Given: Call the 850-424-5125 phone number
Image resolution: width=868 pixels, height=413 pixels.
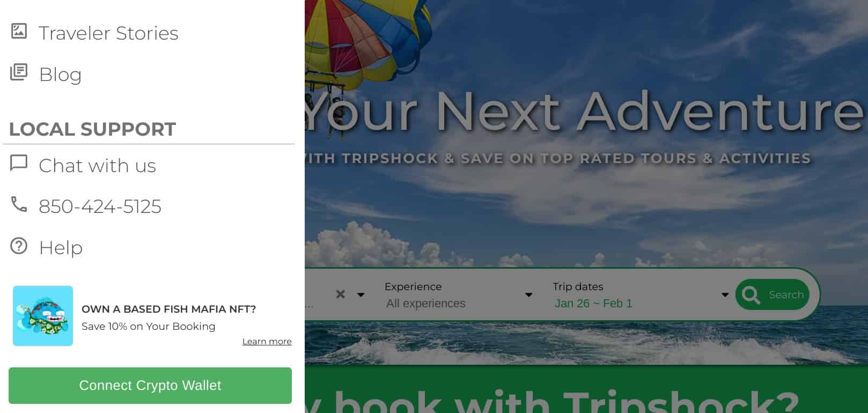Looking at the screenshot, I should coord(100,206).
